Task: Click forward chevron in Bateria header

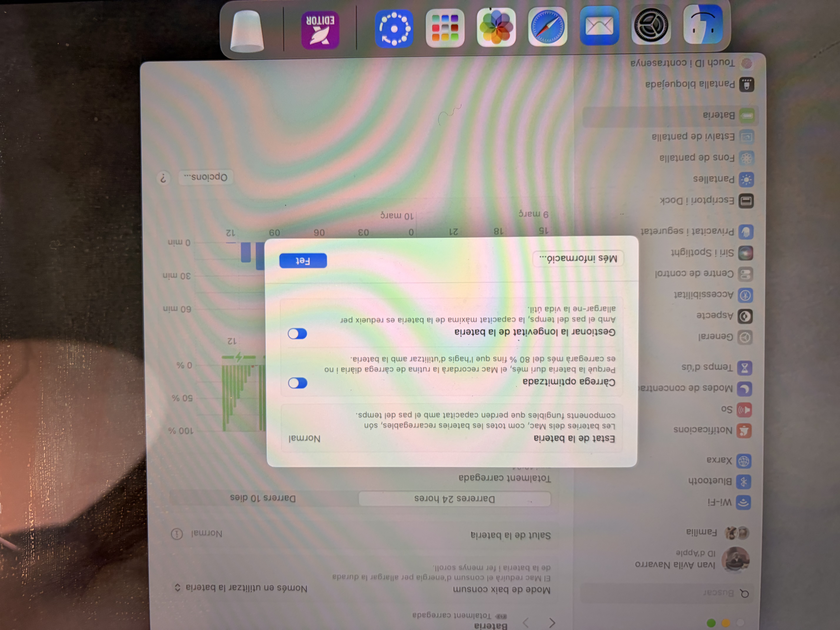Action: click(x=526, y=623)
